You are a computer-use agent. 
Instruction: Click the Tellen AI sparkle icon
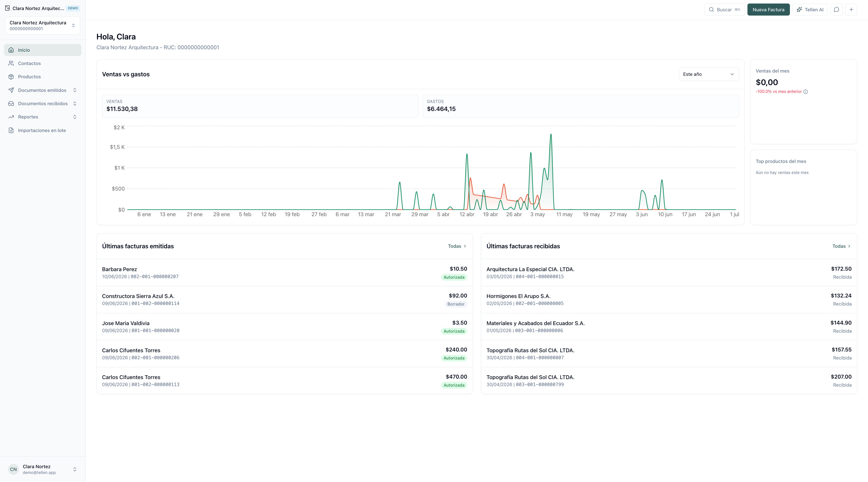pyautogui.click(x=799, y=10)
